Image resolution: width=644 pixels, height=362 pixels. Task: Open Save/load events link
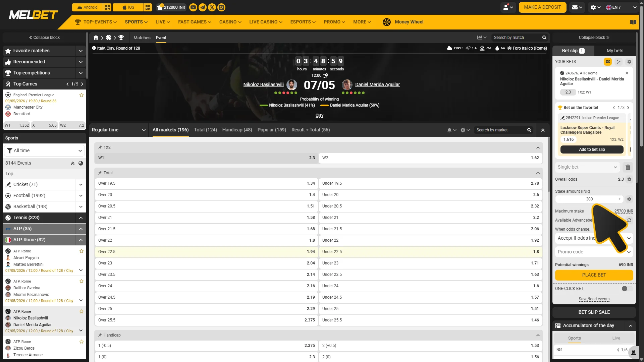594,299
